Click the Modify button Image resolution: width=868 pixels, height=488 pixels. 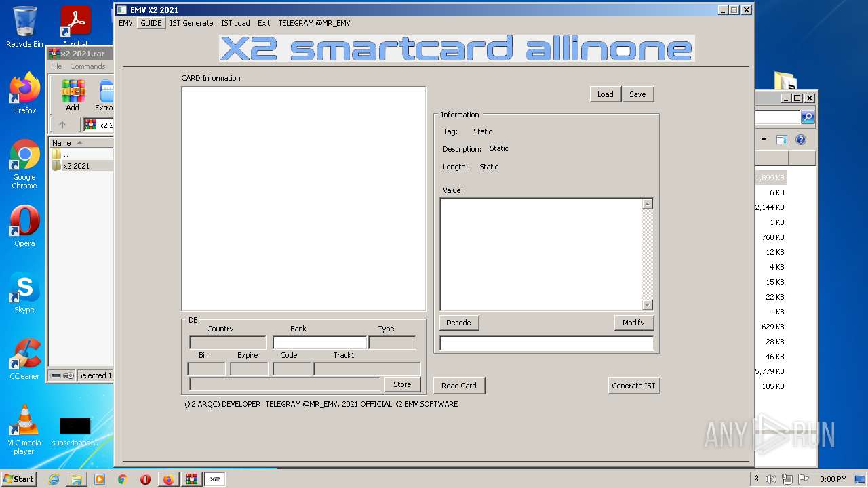pos(633,323)
